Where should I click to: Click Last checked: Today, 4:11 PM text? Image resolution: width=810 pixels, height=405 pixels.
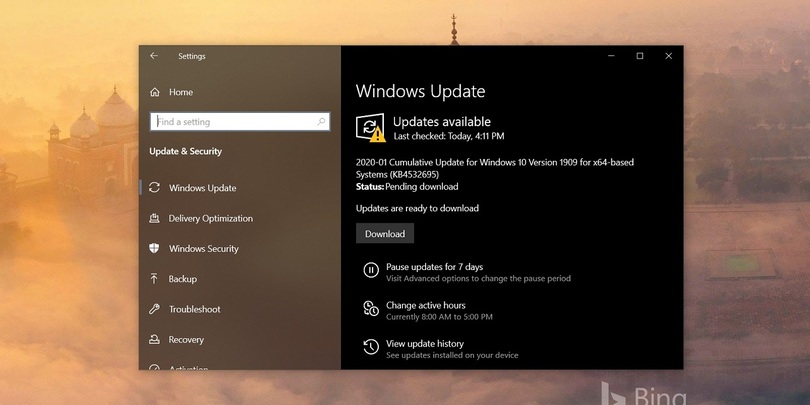click(x=449, y=136)
